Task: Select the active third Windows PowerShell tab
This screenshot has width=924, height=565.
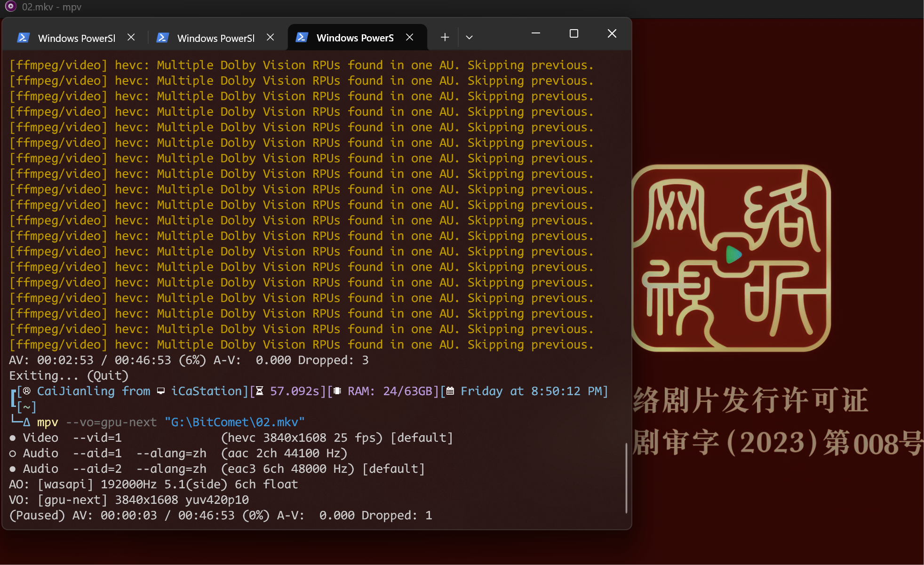Action: click(357, 38)
